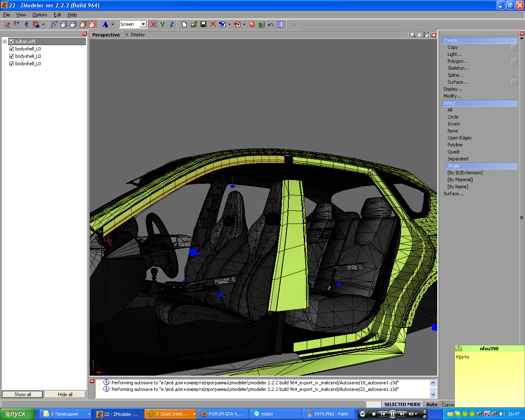Expand the sultan.wft tree node
This screenshot has width=525, height=420.
click(x=5, y=41)
